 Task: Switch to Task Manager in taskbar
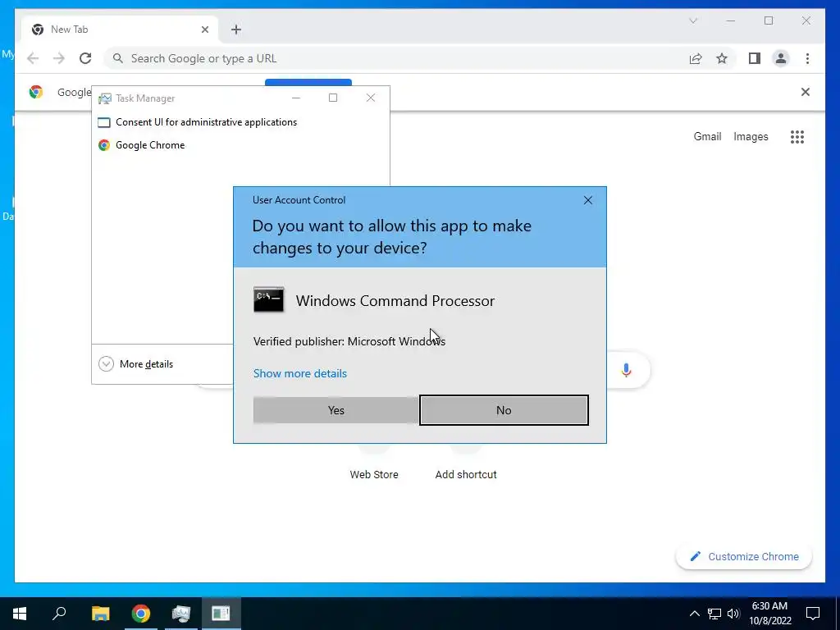(181, 614)
